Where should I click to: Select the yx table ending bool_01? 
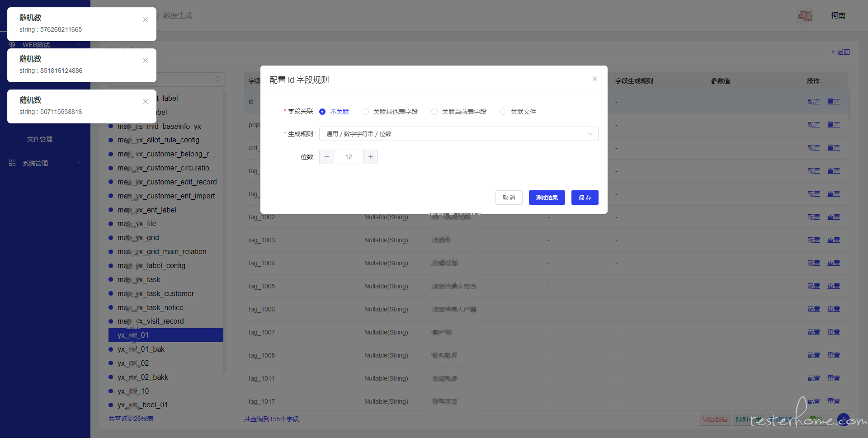tap(143, 405)
